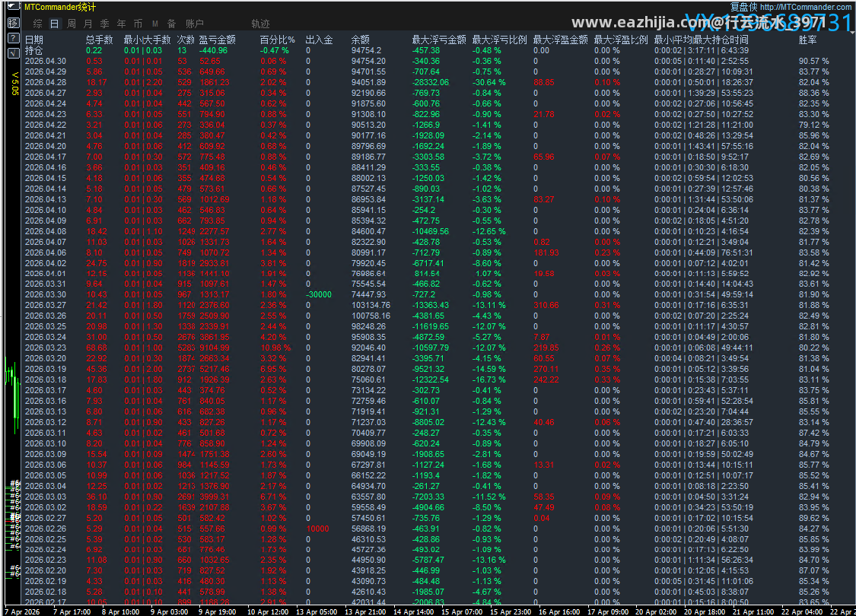This screenshot has height=616, width=856.
Task: Open the 年 yearly tab
Action: pyautogui.click(x=121, y=24)
